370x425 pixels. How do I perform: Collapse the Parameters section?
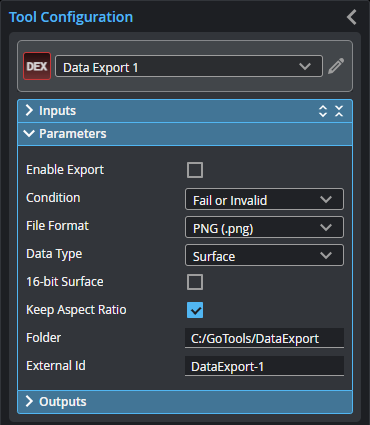point(185,134)
